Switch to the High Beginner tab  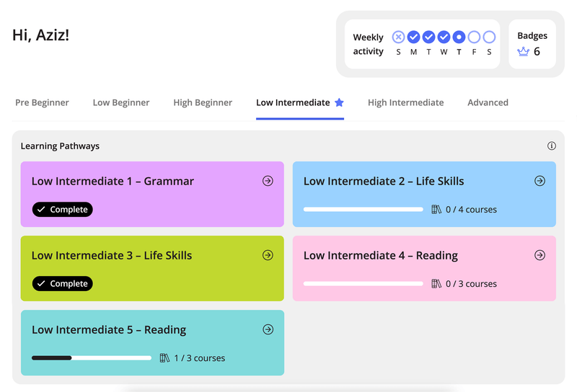(x=203, y=102)
